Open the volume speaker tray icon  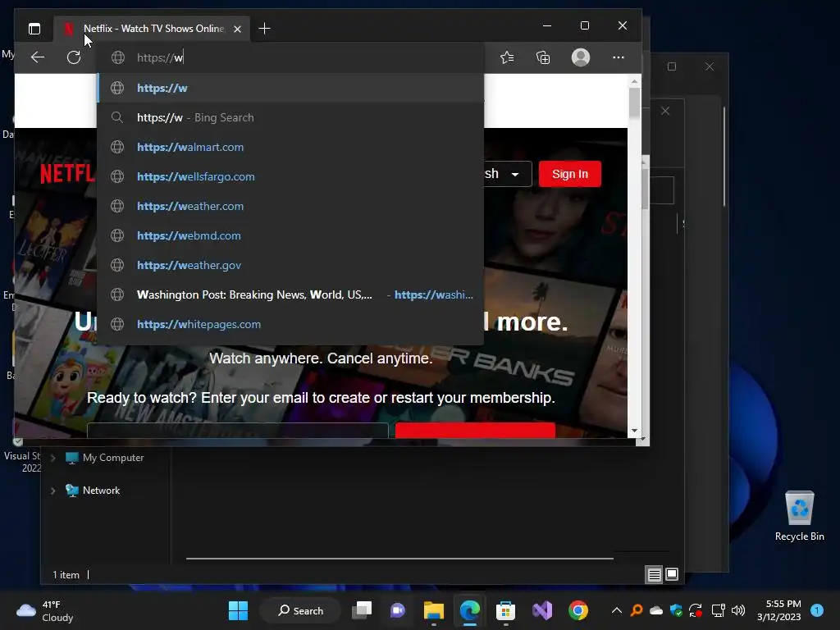point(738,610)
